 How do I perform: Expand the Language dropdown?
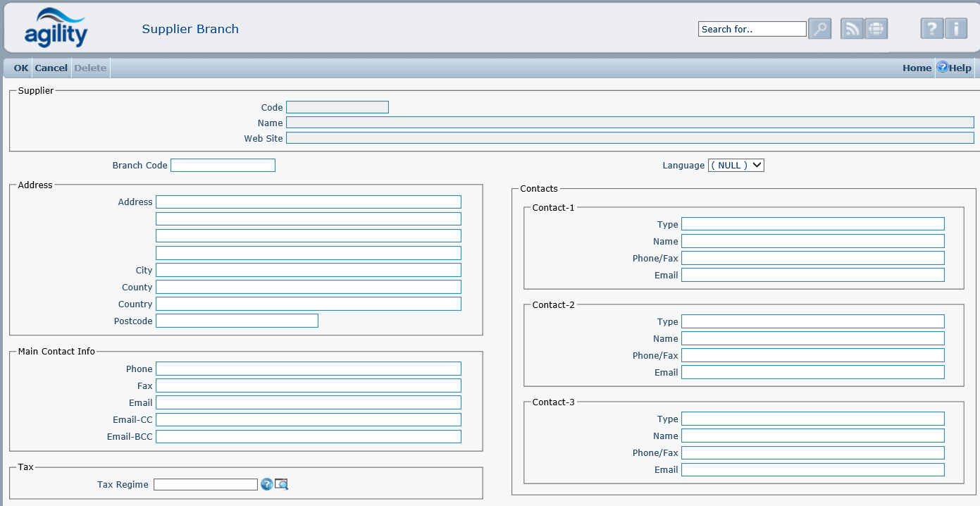(x=736, y=165)
